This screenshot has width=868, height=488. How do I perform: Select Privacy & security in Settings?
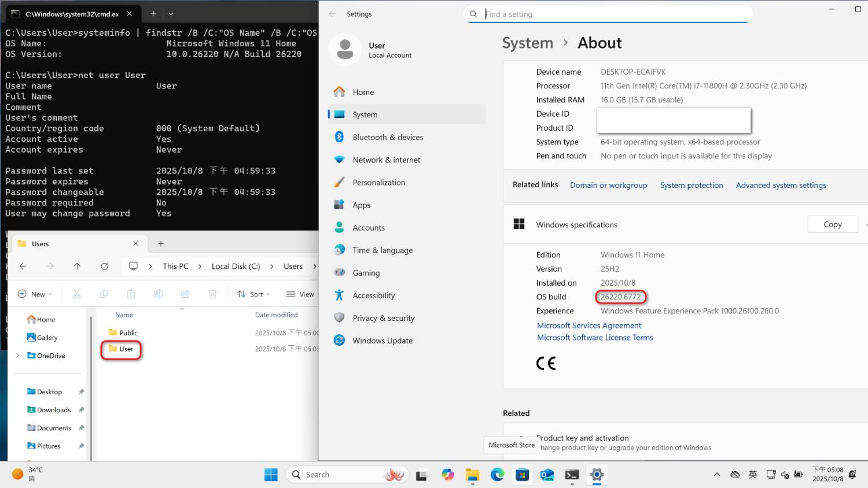[x=383, y=318]
